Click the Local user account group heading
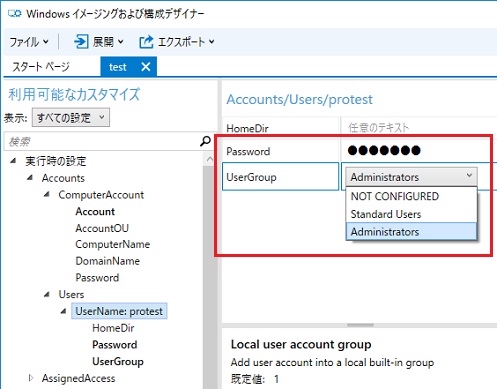The width and height of the screenshot is (497, 389). tap(301, 344)
